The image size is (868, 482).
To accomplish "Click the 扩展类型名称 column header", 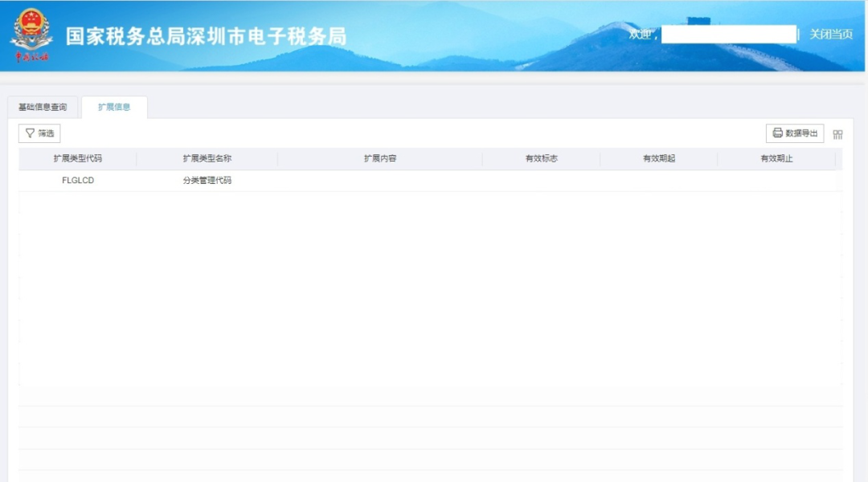I will [x=207, y=158].
